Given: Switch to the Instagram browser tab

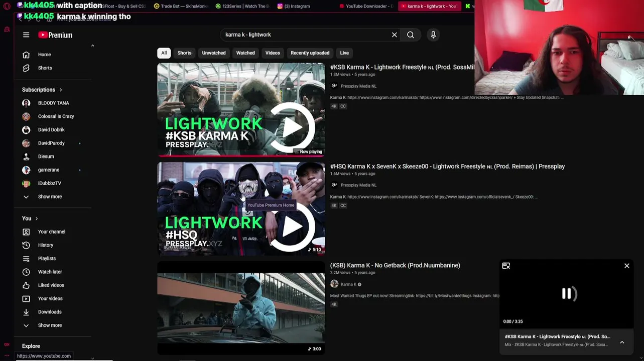Looking at the screenshot, I should [297, 6].
